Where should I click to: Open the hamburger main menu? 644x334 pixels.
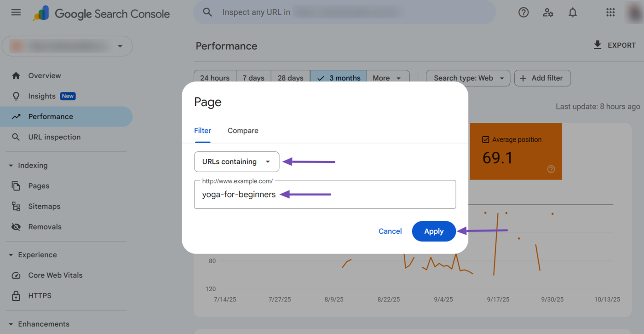(x=16, y=12)
